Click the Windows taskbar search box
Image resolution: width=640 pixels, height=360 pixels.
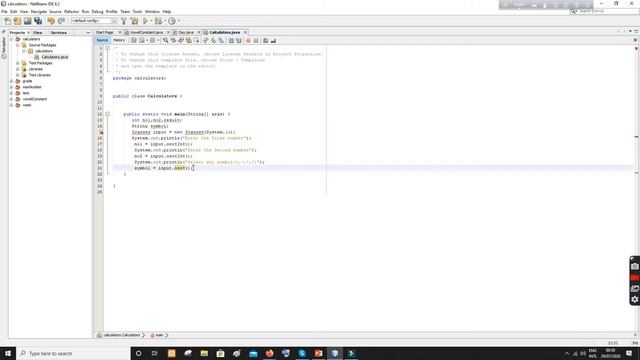pos(73,353)
